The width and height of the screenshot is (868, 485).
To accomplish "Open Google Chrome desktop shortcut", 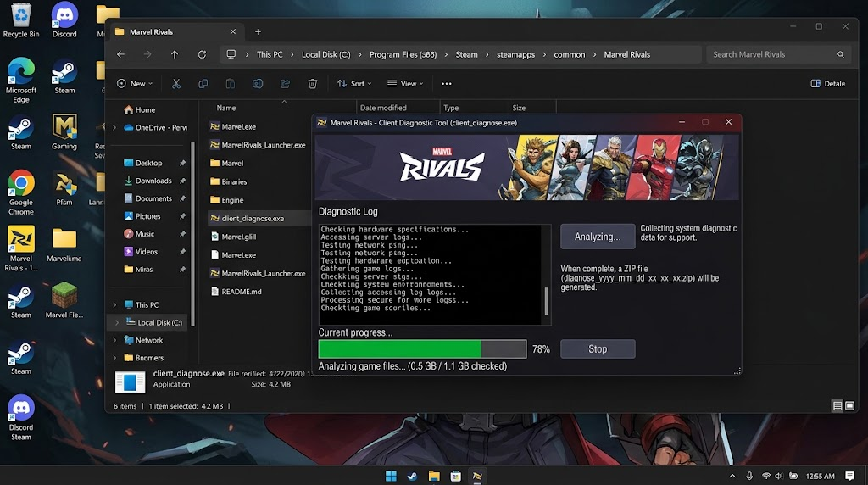I will [x=21, y=192].
